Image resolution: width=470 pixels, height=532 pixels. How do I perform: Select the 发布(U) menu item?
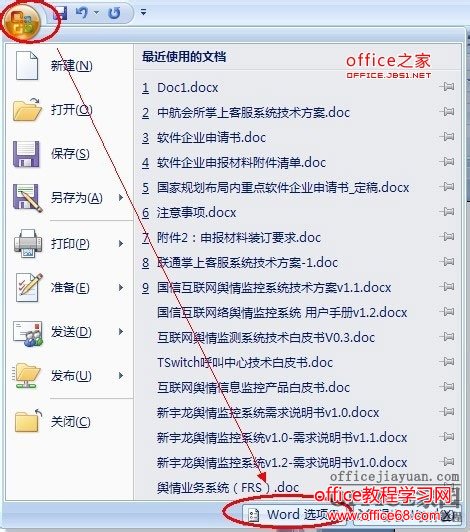(70, 376)
